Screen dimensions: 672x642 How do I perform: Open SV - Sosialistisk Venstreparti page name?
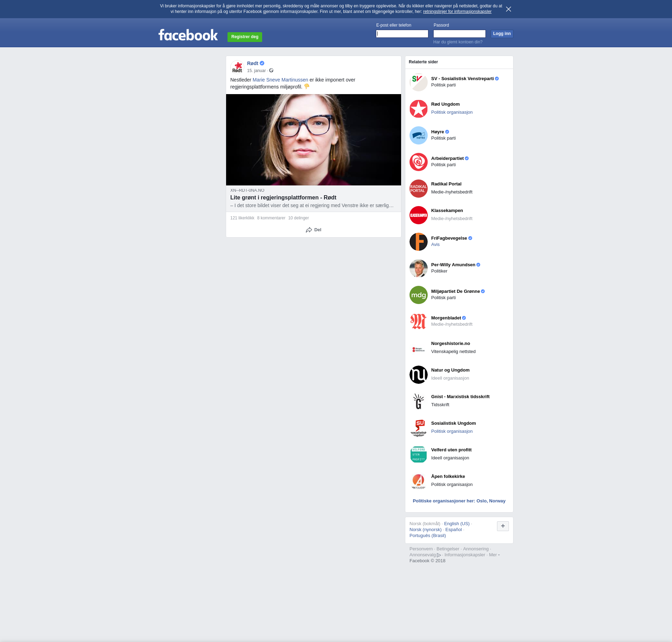[x=462, y=79]
